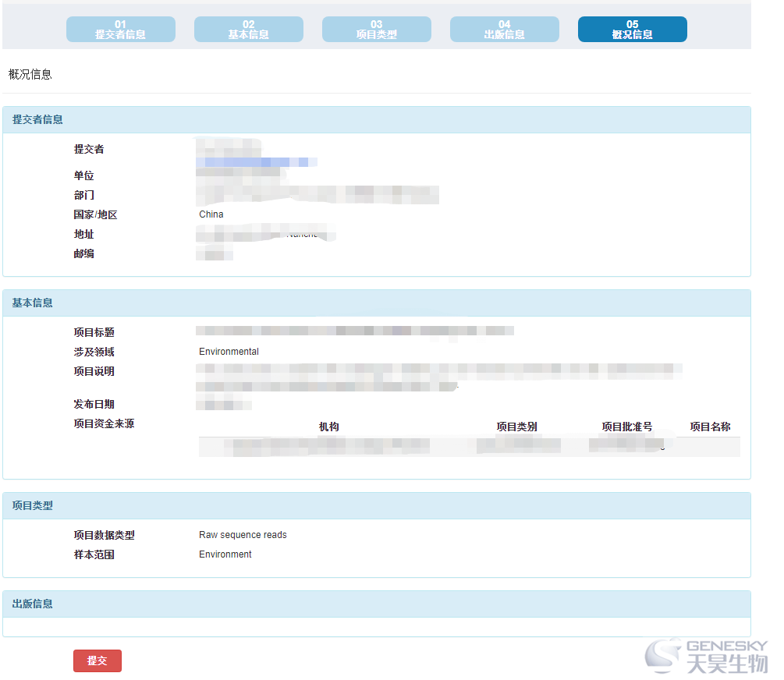Click the Environmental field value
784x680 pixels.
click(x=229, y=352)
